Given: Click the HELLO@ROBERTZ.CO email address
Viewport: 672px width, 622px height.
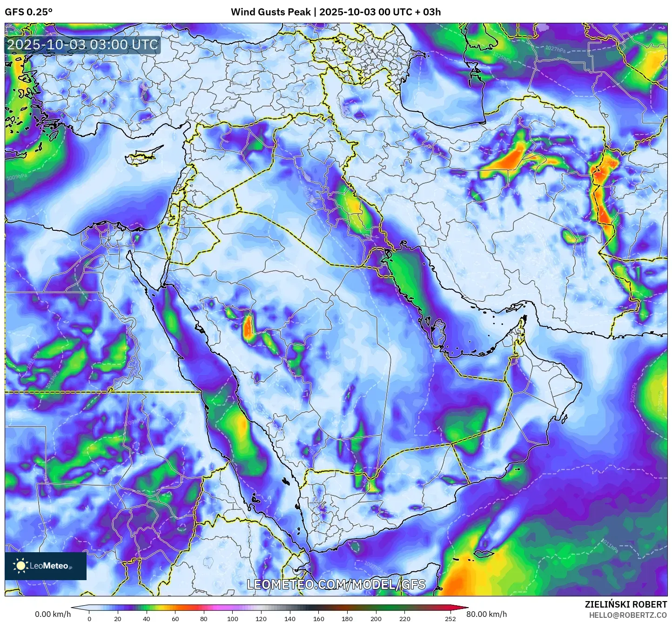Looking at the screenshot, I should 628,615.
